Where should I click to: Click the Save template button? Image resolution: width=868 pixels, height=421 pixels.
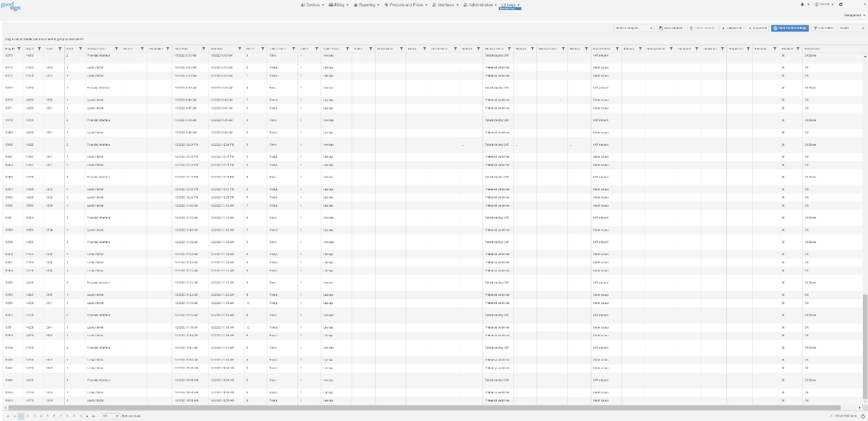670,28
